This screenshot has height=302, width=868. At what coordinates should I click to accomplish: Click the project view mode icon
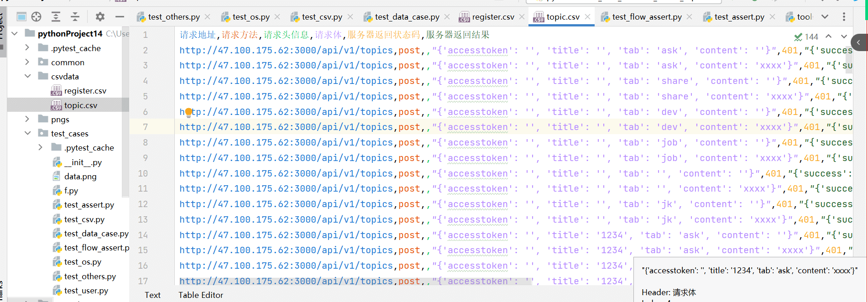pos(21,17)
